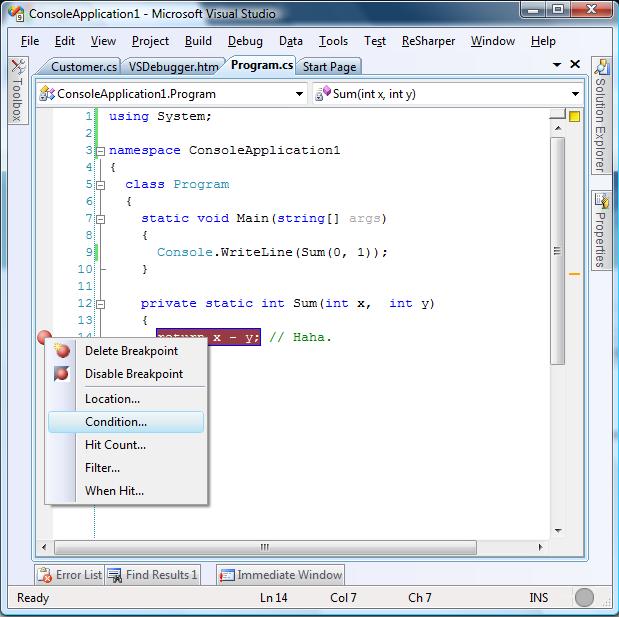
Task: Select When Hit... in breakpoint menu
Action: (126, 491)
